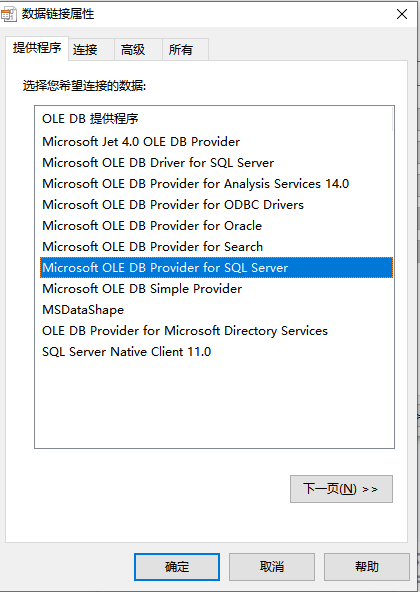The width and height of the screenshot is (420, 592).
Task: Select Microsoft OLE DB Provider for Search
Action: click(x=216, y=247)
